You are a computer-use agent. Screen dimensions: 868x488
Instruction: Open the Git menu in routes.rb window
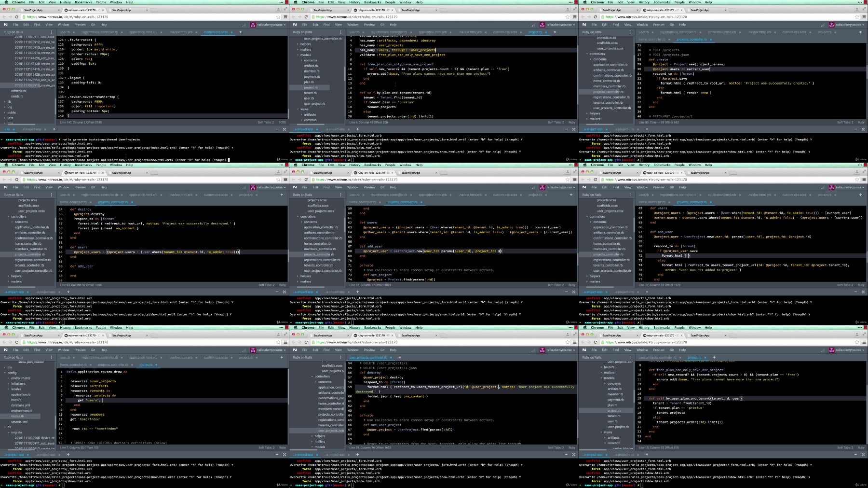click(x=93, y=350)
